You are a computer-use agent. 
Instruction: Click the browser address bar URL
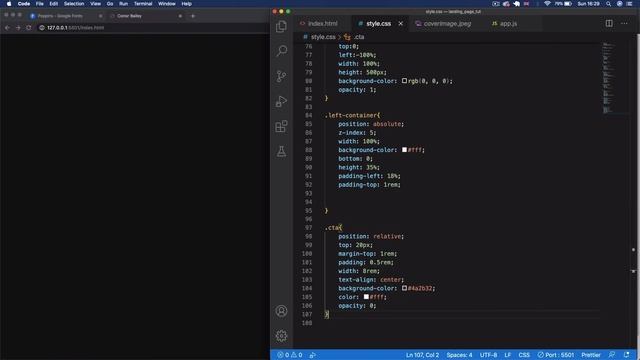76,28
